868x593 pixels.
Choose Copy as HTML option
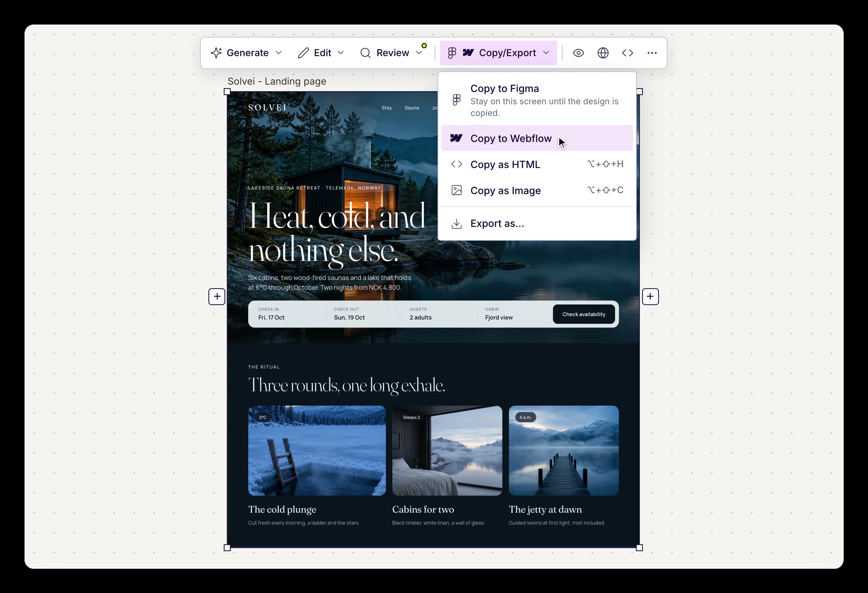(537, 164)
